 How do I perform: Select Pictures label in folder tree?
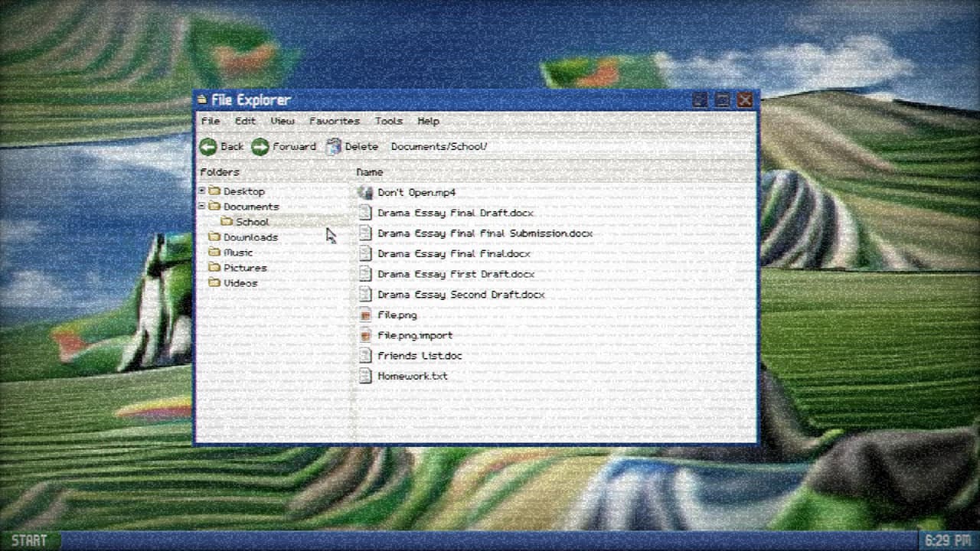click(x=245, y=268)
